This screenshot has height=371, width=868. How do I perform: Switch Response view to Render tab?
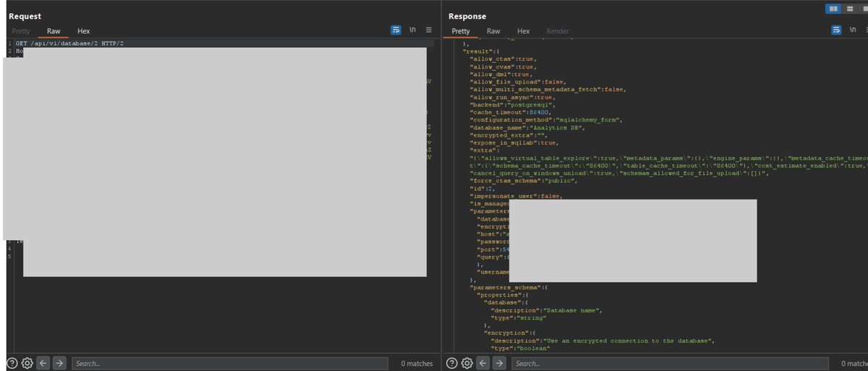point(558,31)
